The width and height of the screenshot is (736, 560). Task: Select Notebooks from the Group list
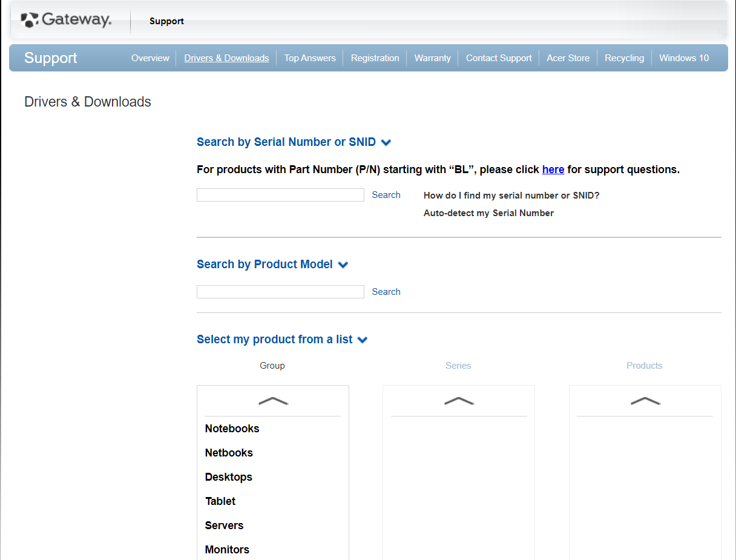(x=232, y=429)
